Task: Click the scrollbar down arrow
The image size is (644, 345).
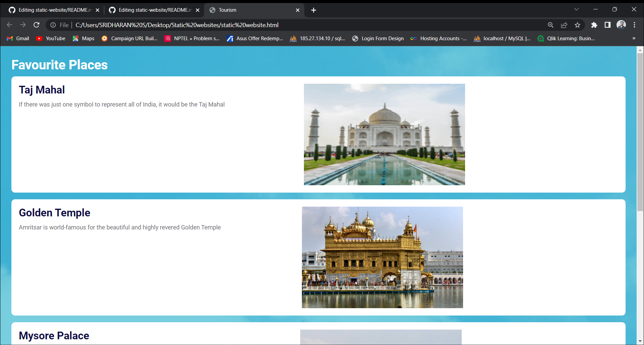Action: point(640,341)
